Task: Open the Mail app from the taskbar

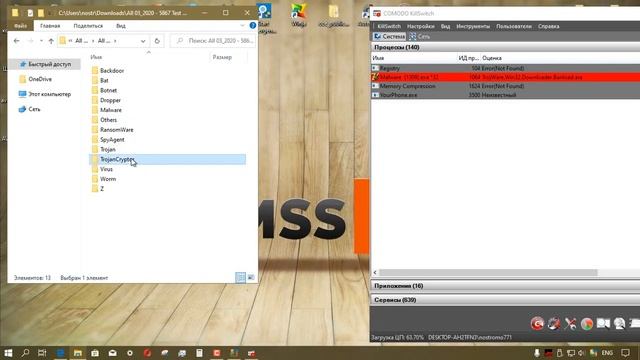Action: click(112, 353)
